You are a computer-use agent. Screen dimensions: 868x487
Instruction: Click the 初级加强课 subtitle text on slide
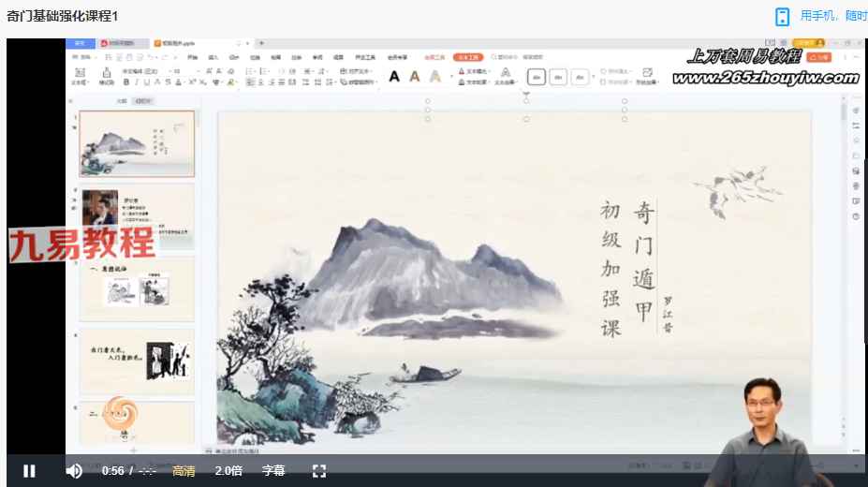pos(611,269)
